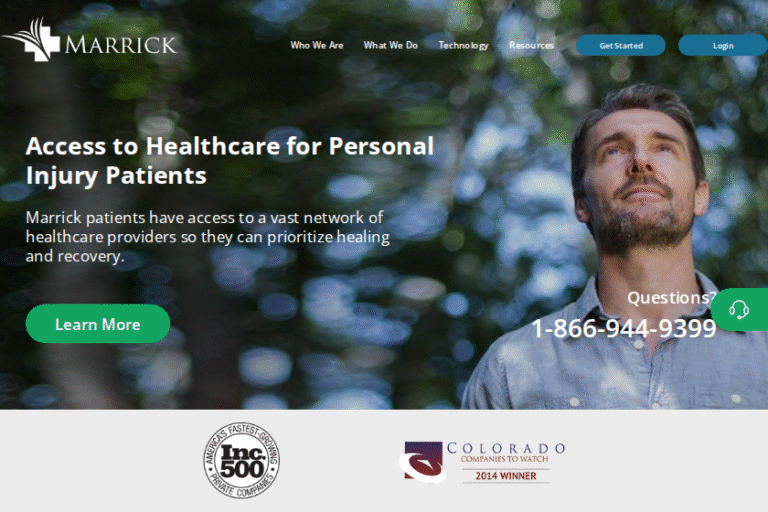The width and height of the screenshot is (768, 512).
Task: Click the Access to Healthcare headline
Action: tap(230, 160)
